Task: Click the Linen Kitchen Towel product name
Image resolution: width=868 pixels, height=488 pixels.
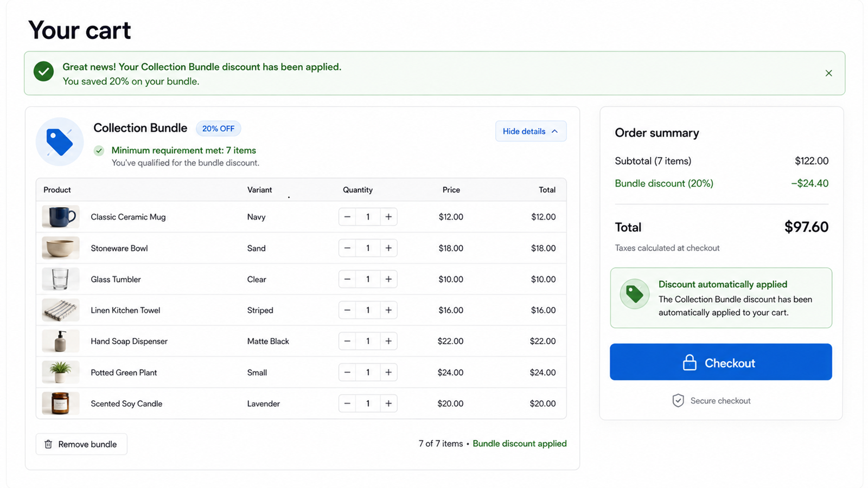Action: (125, 310)
